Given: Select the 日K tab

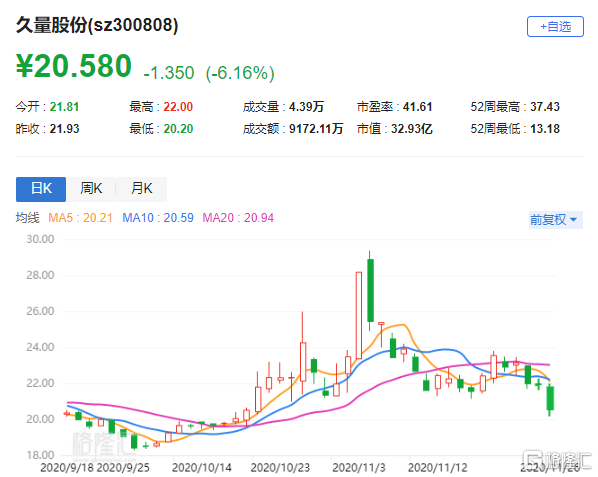Looking at the screenshot, I should tap(41, 189).
